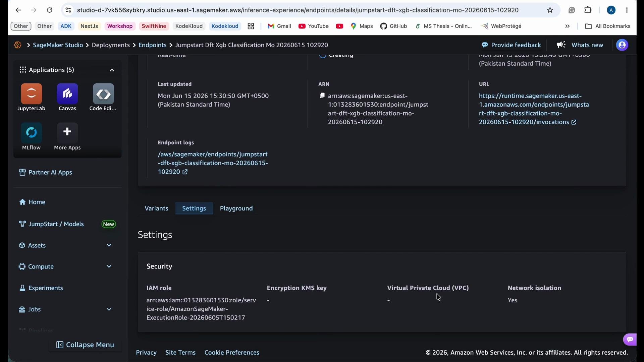Reload the current page
The width and height of the screenshot is (644, 362).
[x=50, y=10]
